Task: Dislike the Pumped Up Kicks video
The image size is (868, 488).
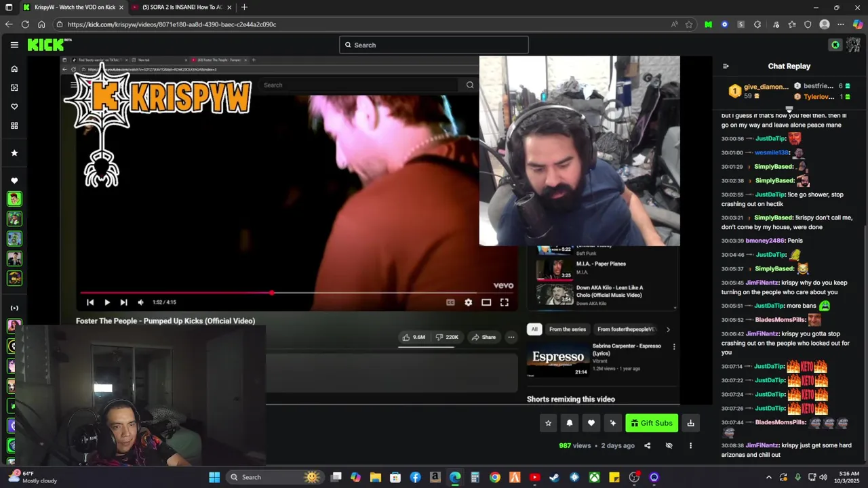Action: click(447, 337)
